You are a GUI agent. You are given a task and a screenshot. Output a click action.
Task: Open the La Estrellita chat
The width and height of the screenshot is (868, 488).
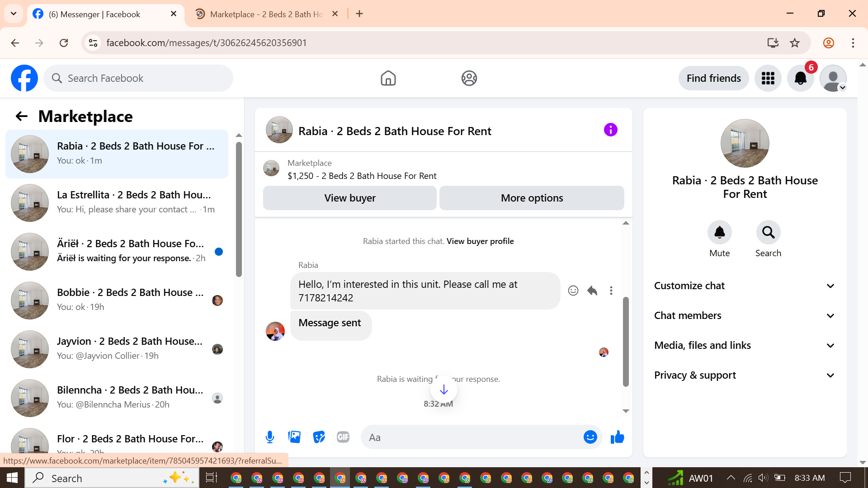tap(117, 203)
